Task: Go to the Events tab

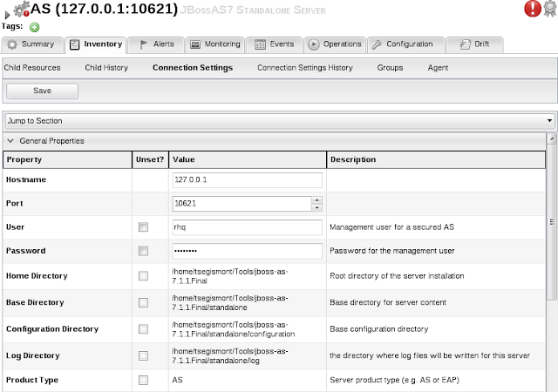Action: tap(274, 44)
